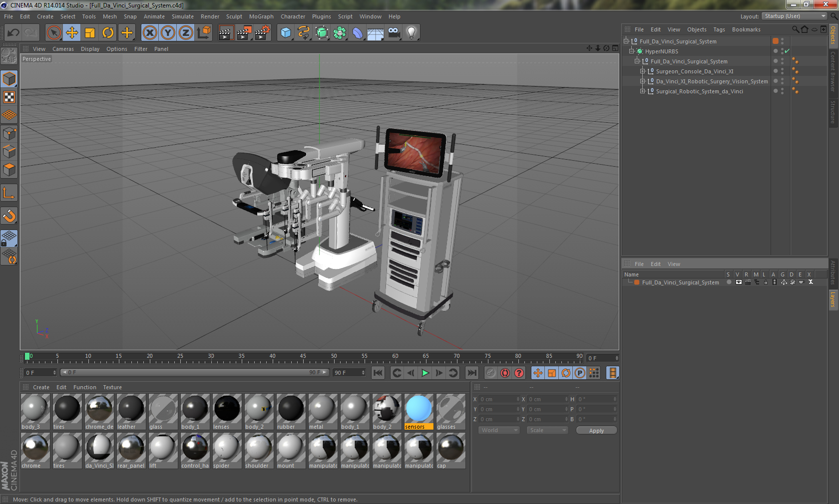Viewport: 839px width, 504px height.
Task: Switch to Texture mode
Action: [x=9, y=97]
